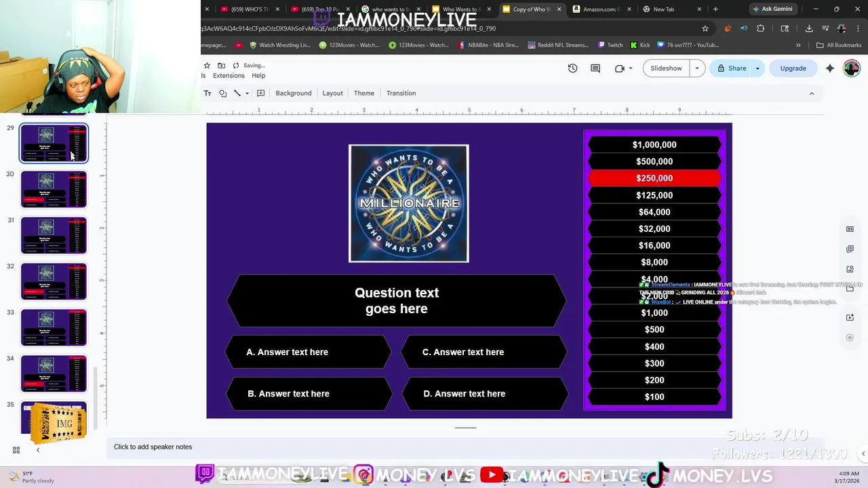Click the Theme button
This screenshot has width=868, height=488.
pos(364,93)
